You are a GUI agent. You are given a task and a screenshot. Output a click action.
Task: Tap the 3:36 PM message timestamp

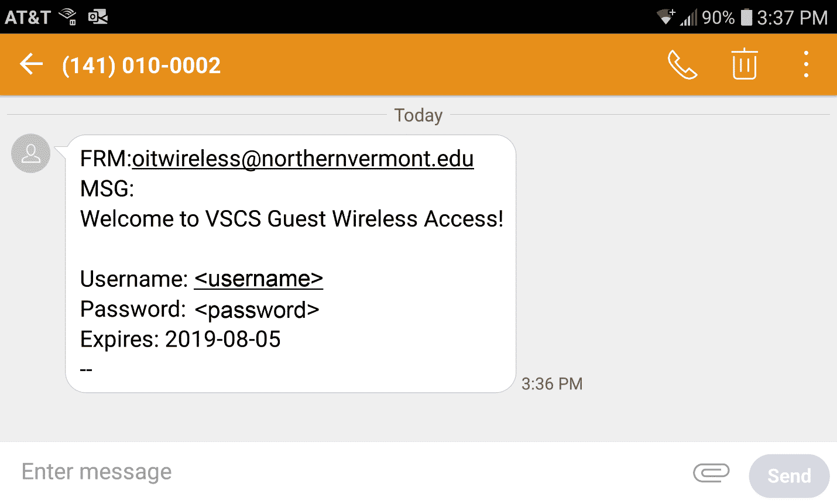[x=552, y=384]
